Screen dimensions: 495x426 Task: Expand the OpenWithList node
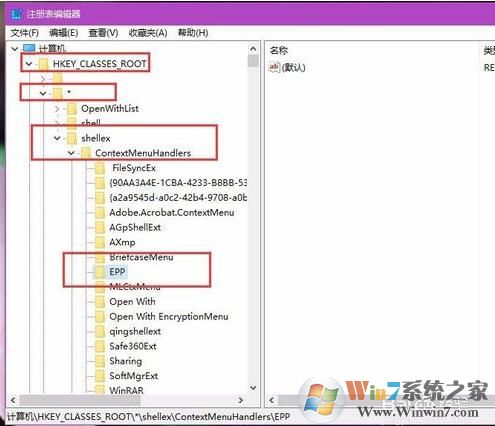click(57, 109)
